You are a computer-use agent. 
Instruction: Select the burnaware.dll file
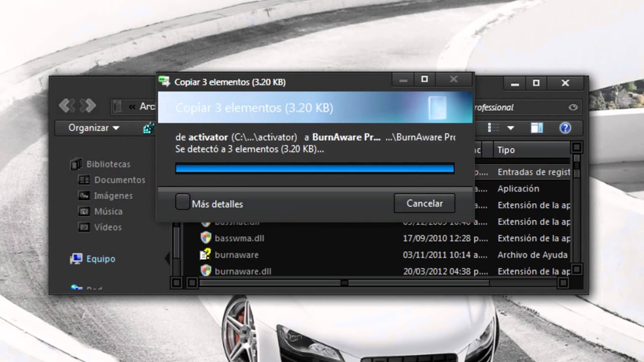(243, 271)
